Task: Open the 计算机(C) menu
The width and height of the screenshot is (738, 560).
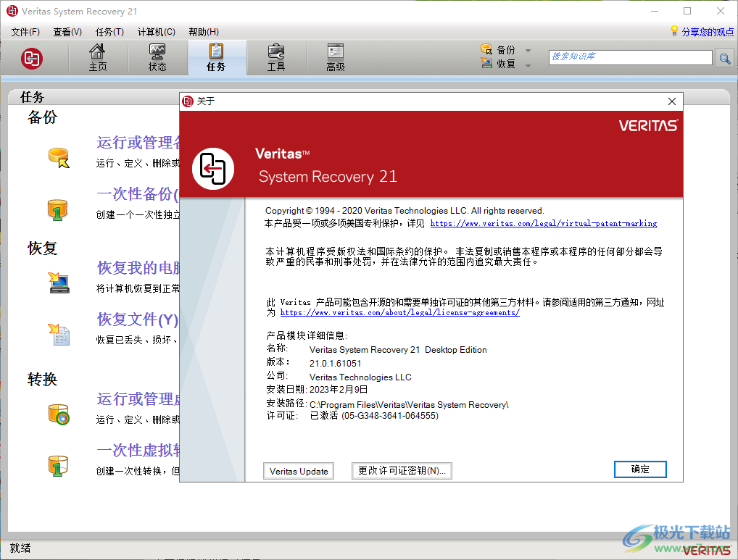Action: 158,31
